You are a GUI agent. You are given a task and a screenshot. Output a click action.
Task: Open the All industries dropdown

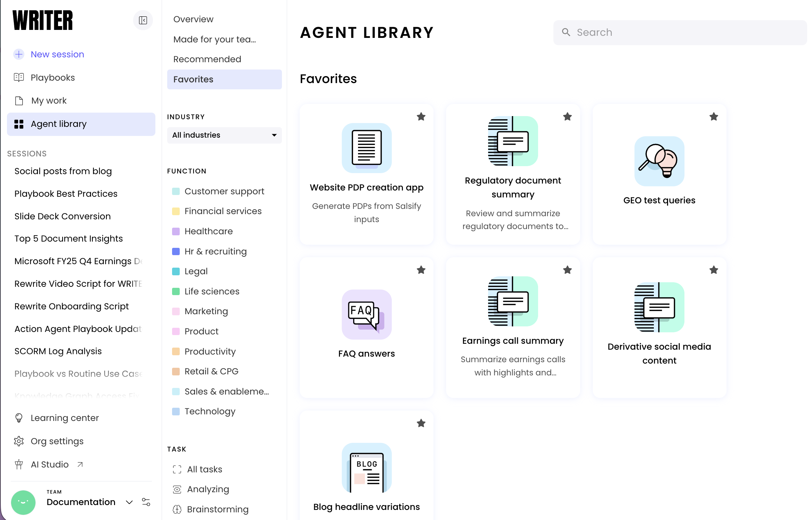click(224, 135)
